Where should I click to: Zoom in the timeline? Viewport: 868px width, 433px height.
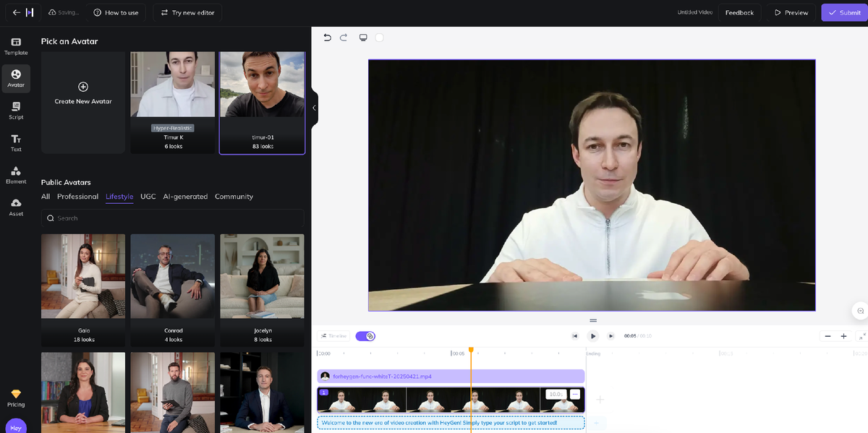pos(843,336)
